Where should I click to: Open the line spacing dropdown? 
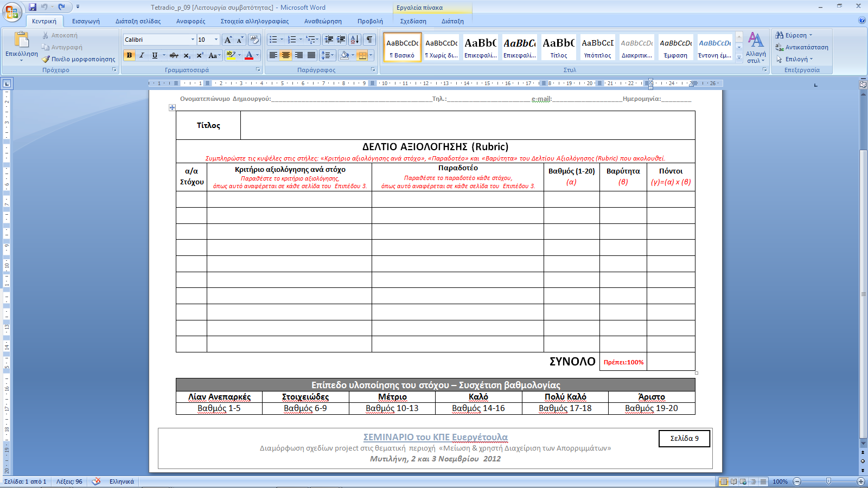(x=327, y=55)
